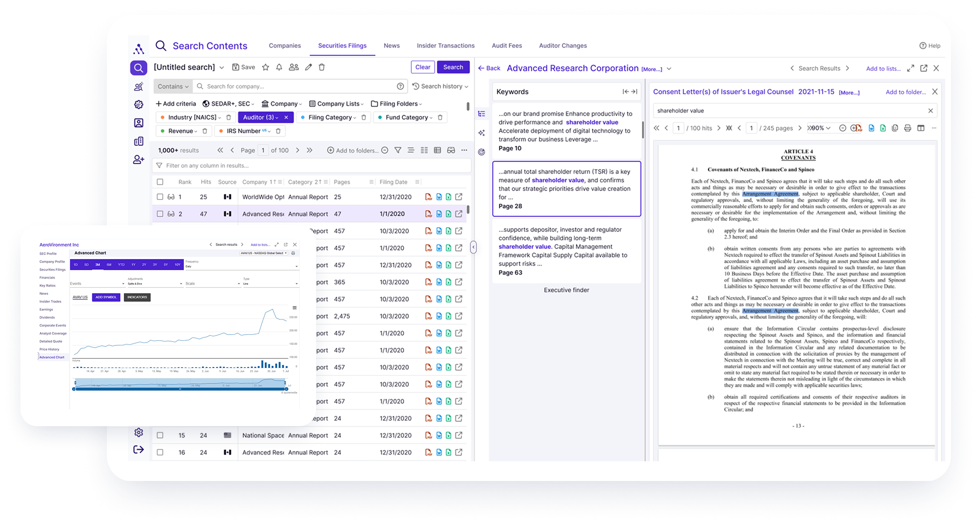Delete the Revenue criterion with its trash icon
Viewport: 980px width, 526px height.
(204, 131)
